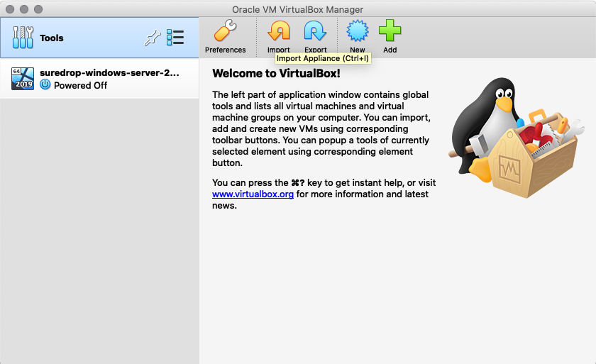
Task: Click the Powered Off status icon
Action: click(x=45, y=84)
